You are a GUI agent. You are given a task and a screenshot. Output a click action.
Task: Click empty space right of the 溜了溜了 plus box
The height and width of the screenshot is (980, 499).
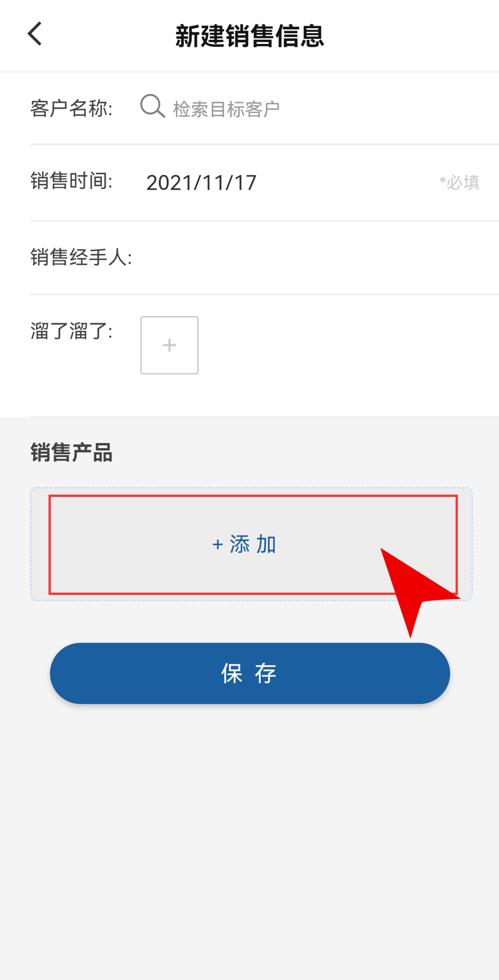pyautogui.click(x=347, y=345)
